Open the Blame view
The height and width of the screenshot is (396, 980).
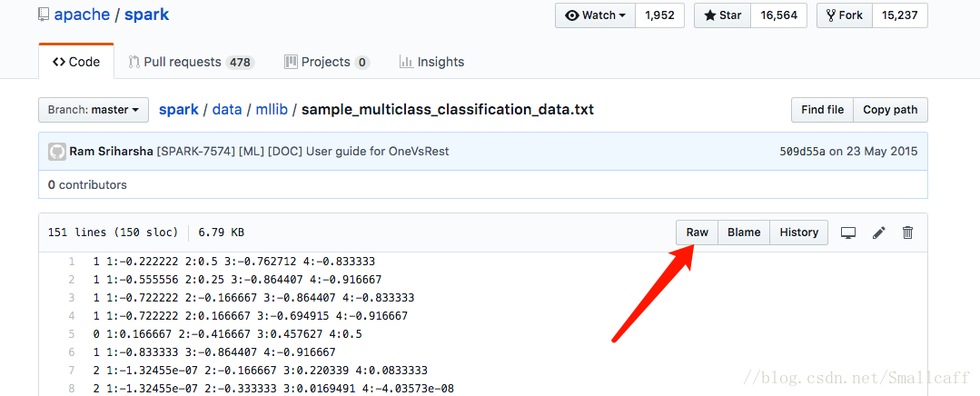click(744, 233)
